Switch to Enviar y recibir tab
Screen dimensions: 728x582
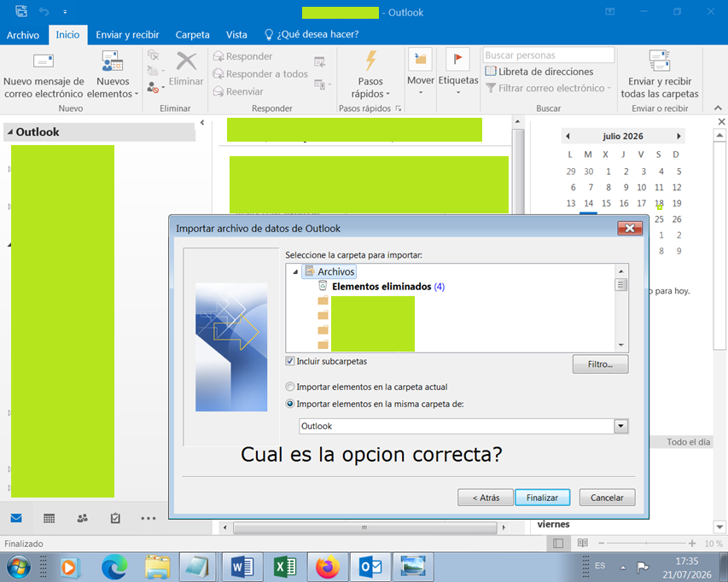coord(127,35)
